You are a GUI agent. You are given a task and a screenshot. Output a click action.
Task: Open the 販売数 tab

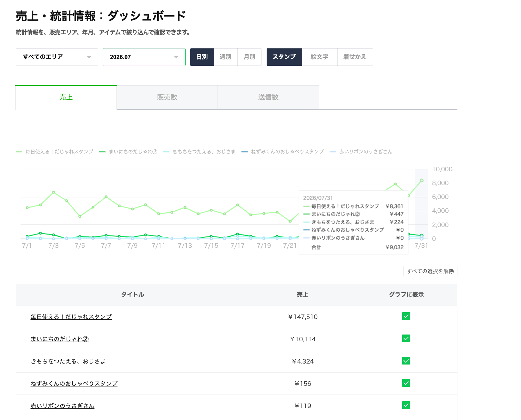tap(167, 97)
